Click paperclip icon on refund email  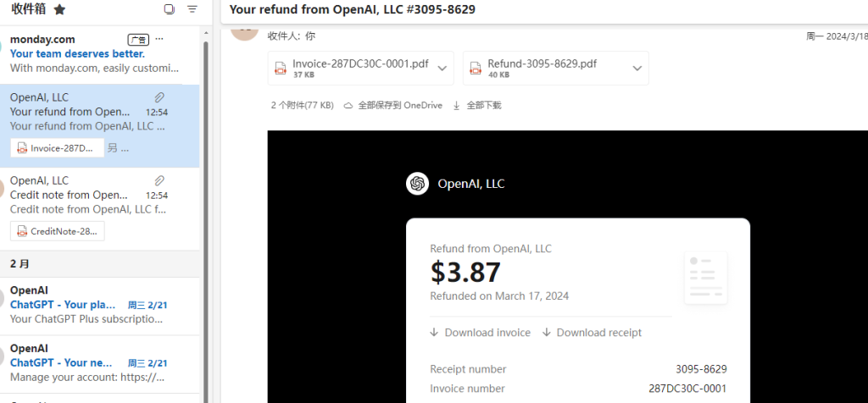click(159, 97)
